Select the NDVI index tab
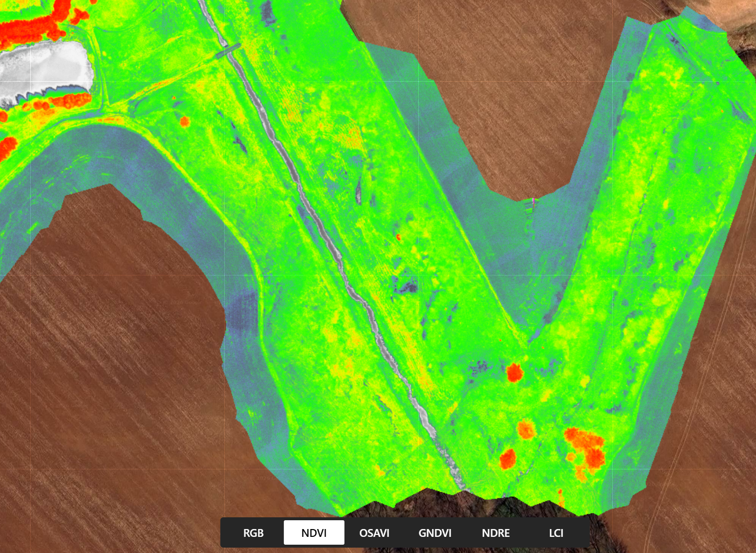Image resolution: width=756 pixels, height=553 pixels. [x=314, y=532]
